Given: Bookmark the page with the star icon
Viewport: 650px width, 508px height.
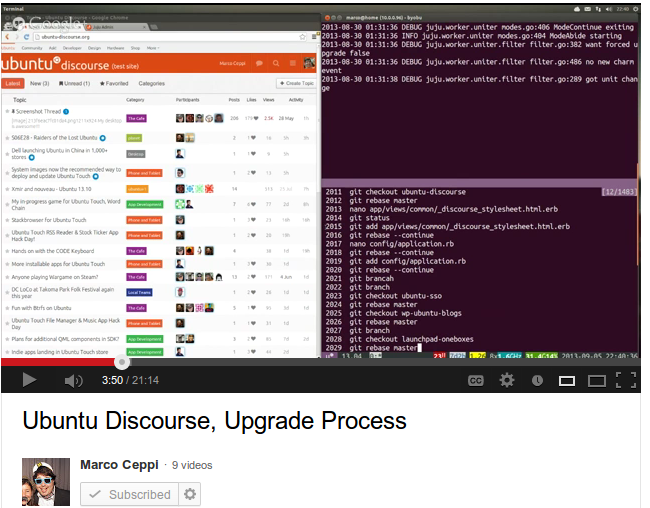Looking at the screenshot, I should pos(302,37).
